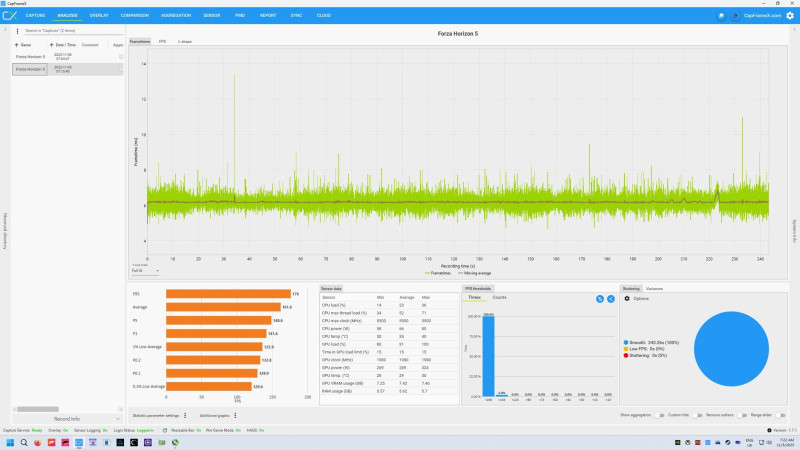Toggle aggregation checkbox for first Forza Horizon 5 record
The width and height of the screenshot is (800, 450).
tap(121, 57)
